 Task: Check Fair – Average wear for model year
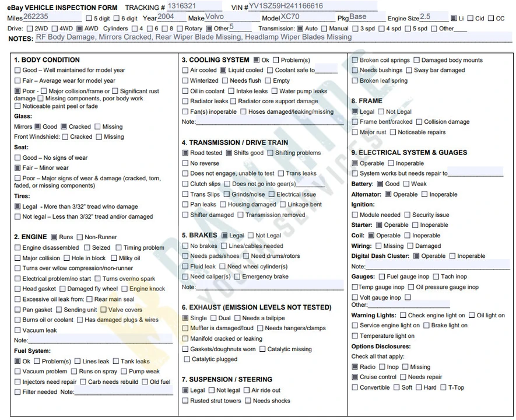pos(17,80)
